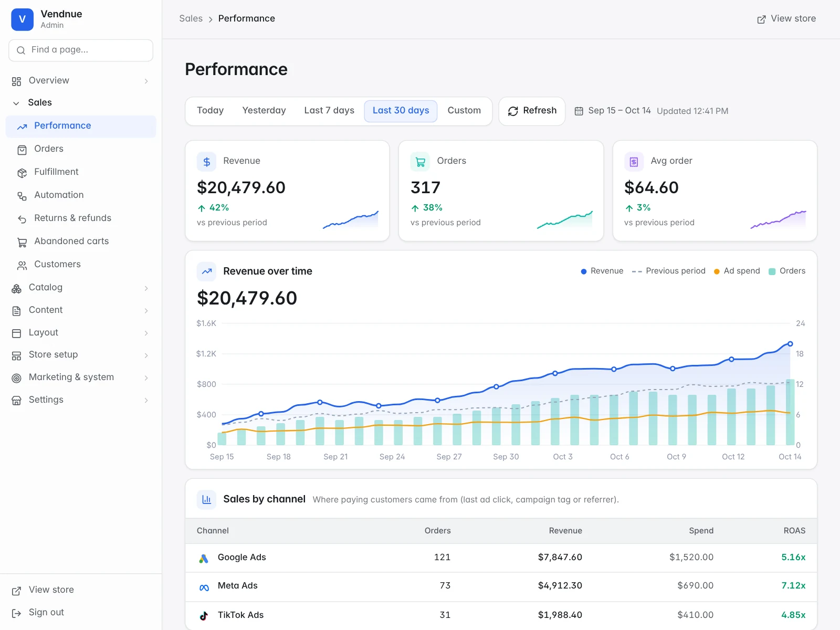
Task: Click the Overview grid icon
Action: [16, 81]
